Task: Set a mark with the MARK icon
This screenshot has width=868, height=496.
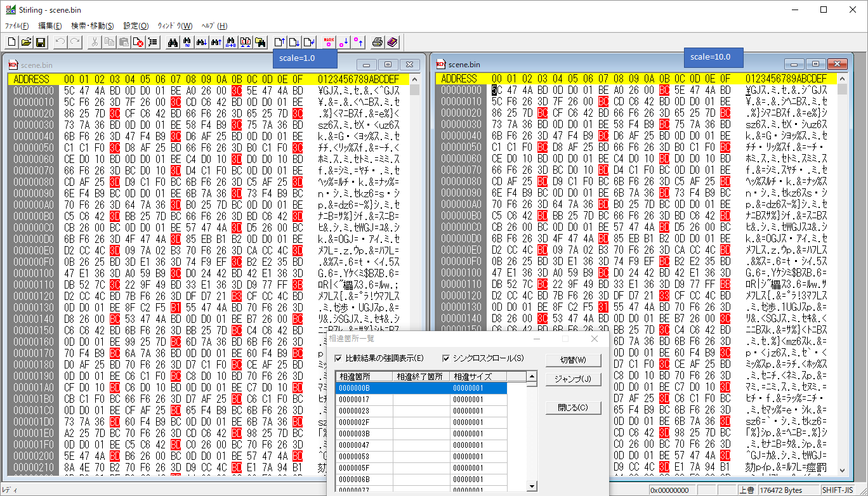Action: pyautogui.click(x=329, y=42)
